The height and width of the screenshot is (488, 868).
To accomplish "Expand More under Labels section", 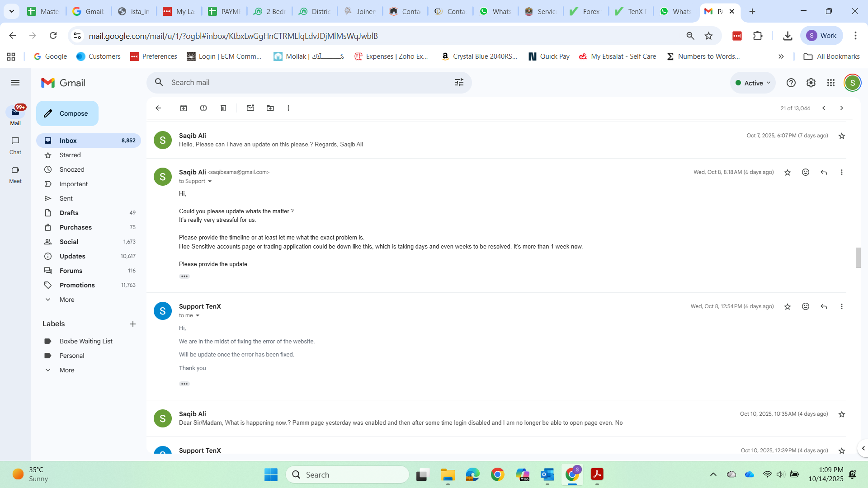I will tap(66, 370).
